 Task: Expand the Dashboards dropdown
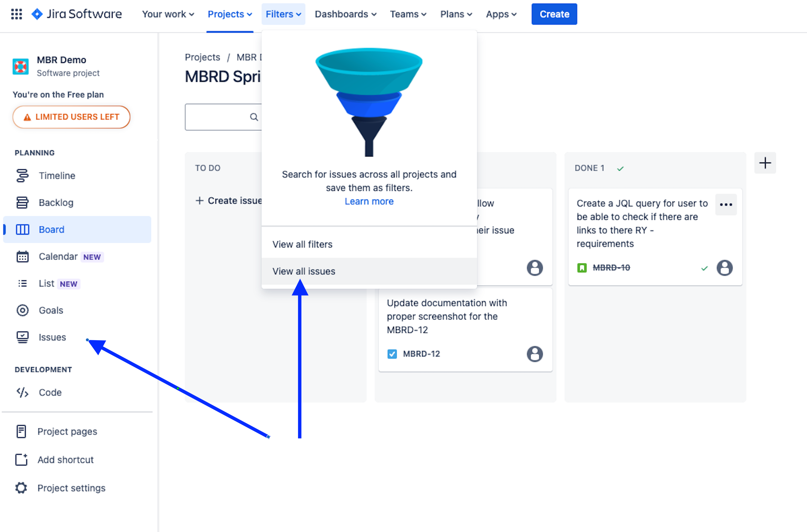click(x=345, y=14)
